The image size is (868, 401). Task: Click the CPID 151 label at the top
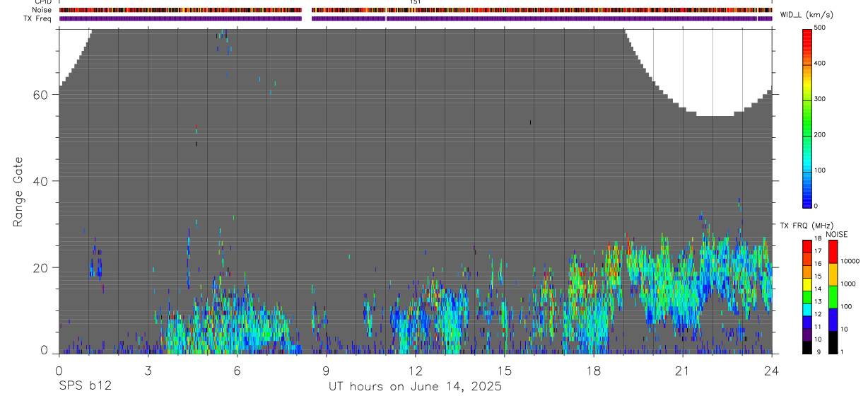[x=416, y=2]
